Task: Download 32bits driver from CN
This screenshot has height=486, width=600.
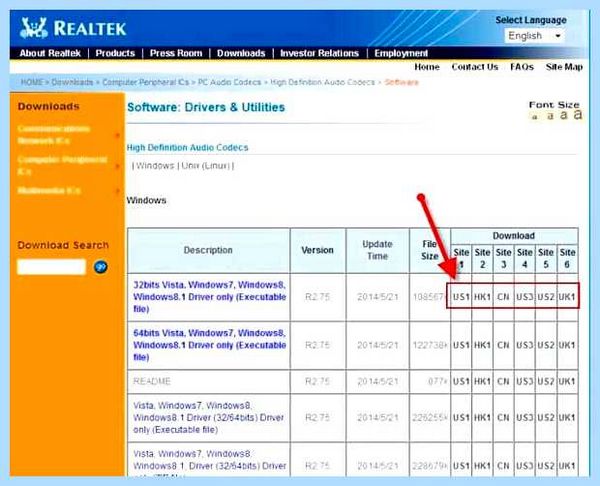Action: point(503,297)
